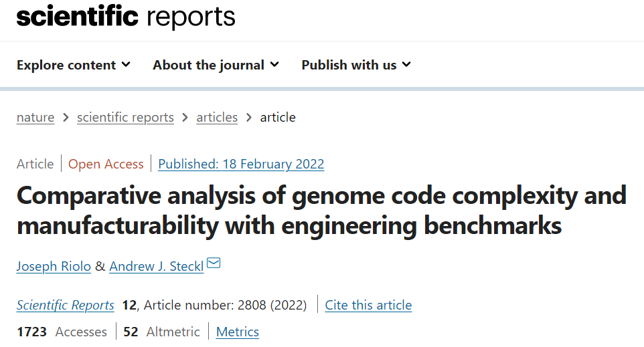The width and height of the screenshot is (644, 347).
Task: Expand the Publish with us menu
Action: point(356,65)
